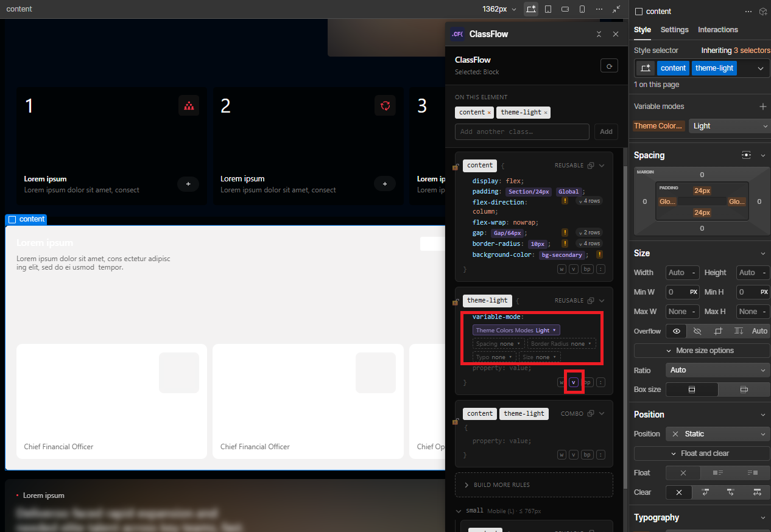Image resolution: width=771 pixels, height=532 pixels.
Task: Open more breakpoints ellipsis in top bar
Action: (599, 9)
